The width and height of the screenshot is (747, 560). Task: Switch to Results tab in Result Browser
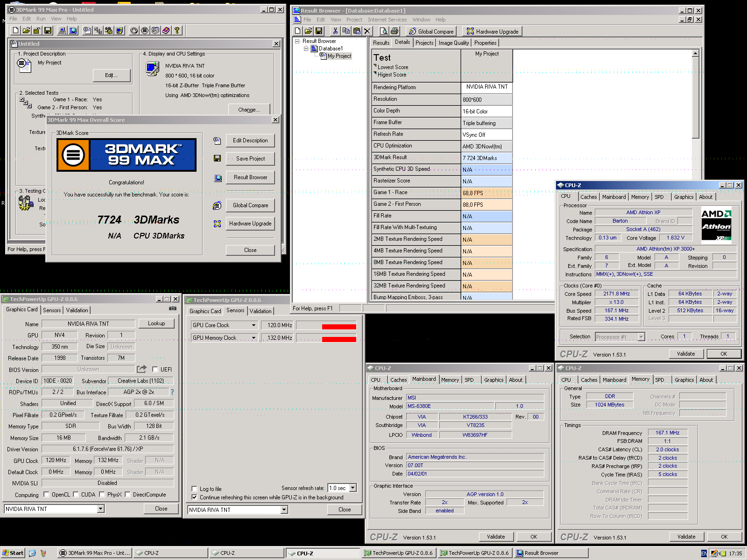click(381, 42)
